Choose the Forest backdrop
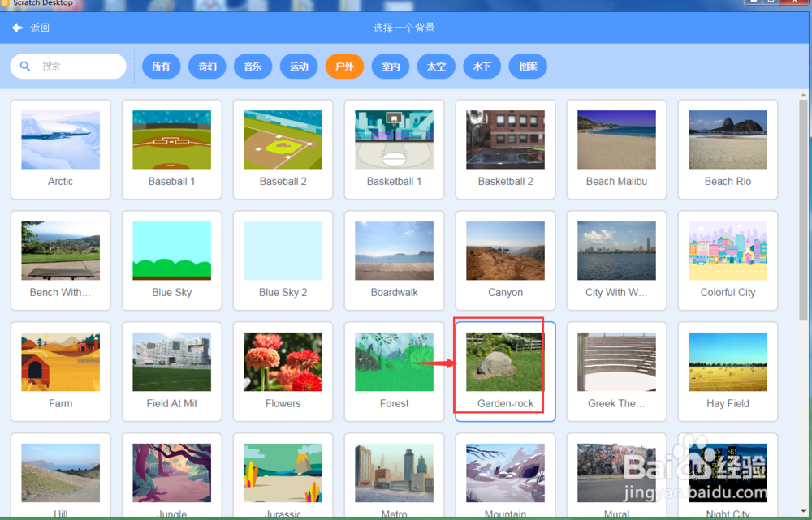This screenshot has height=520, width=812. tap(394, 372)
